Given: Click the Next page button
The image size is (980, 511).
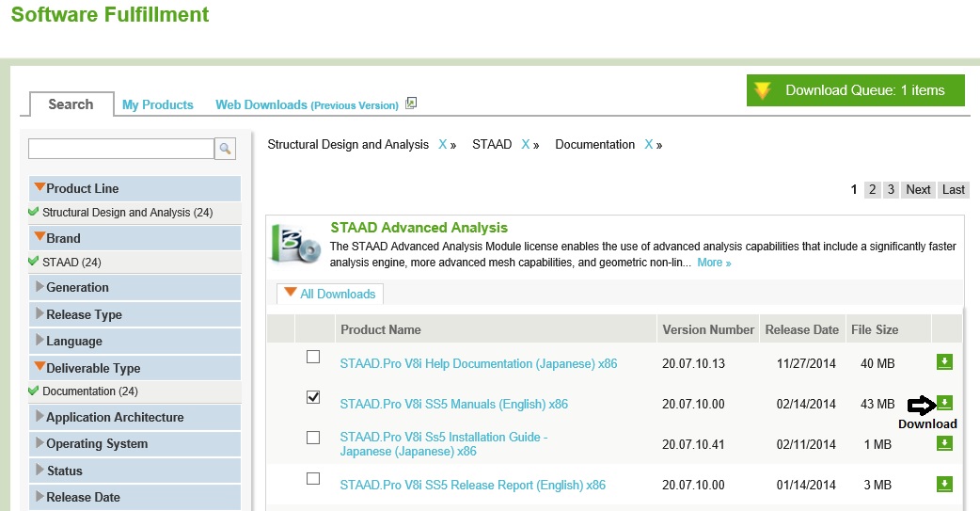Looking at the screenshot, I should [x=918, y=189].
